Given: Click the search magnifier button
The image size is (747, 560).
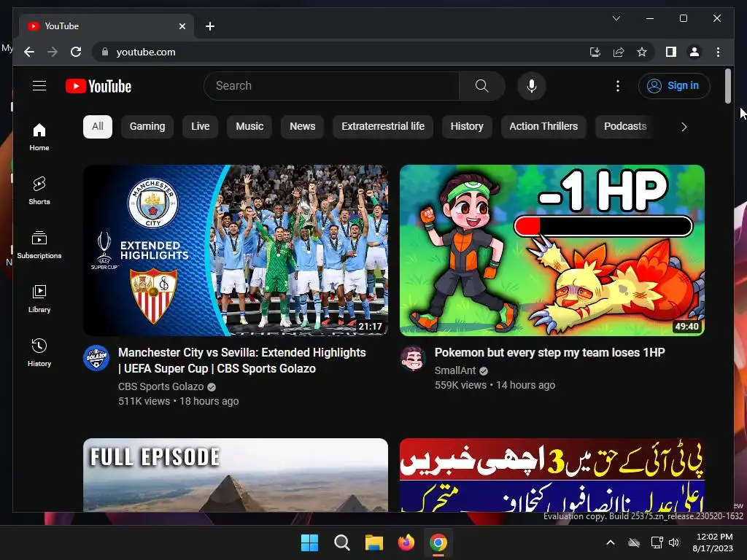Looking at the screenshot, I should [x=481, y=86].
